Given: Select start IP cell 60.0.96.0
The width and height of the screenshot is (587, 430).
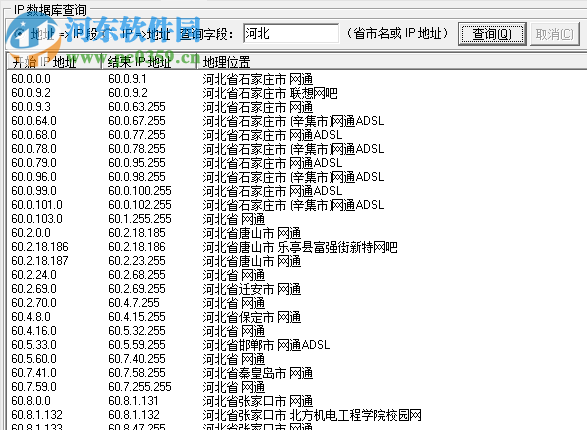Looking at the screenshot, I should pyautogui.click(x=34, y=177).
